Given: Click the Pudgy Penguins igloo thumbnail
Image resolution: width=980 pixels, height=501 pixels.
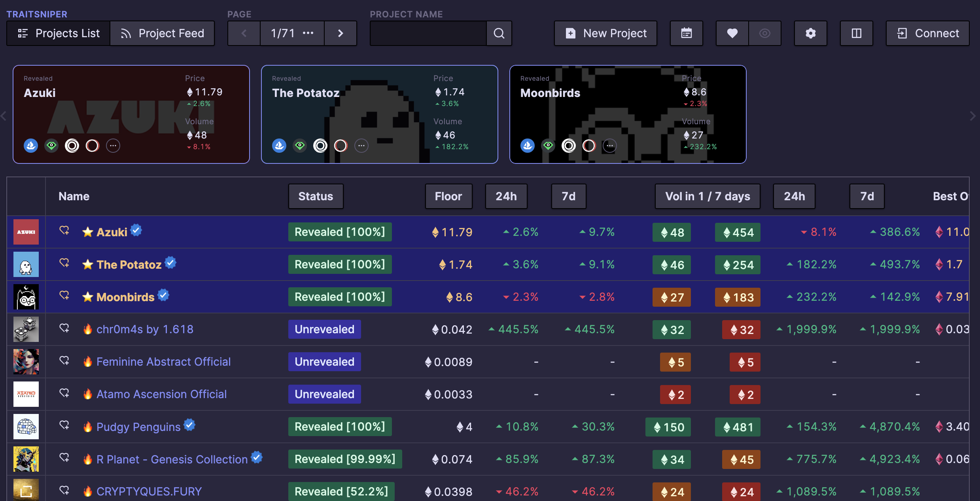Looking at the screenshot, I should click(26, 427).
